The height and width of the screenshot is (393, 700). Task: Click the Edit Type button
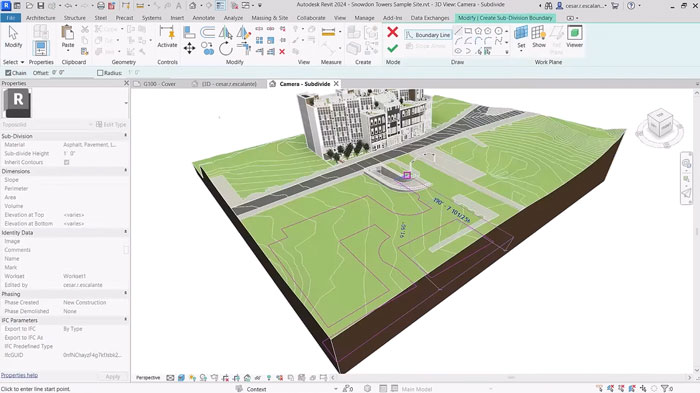(x=111, y=125)
